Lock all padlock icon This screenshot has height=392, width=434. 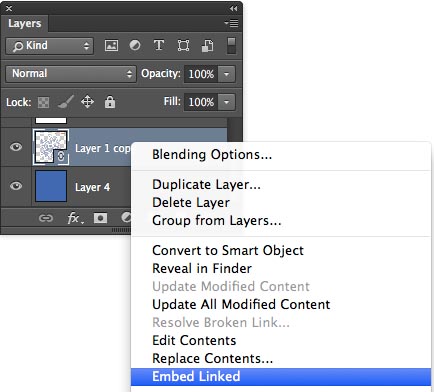(110, 102)
